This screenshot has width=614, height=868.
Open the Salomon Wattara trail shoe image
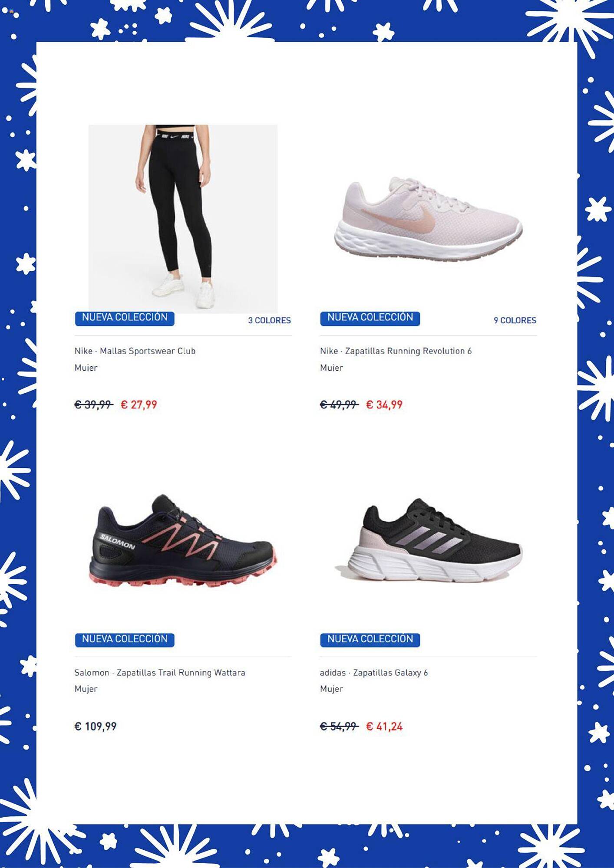click(x=183, y=541)
